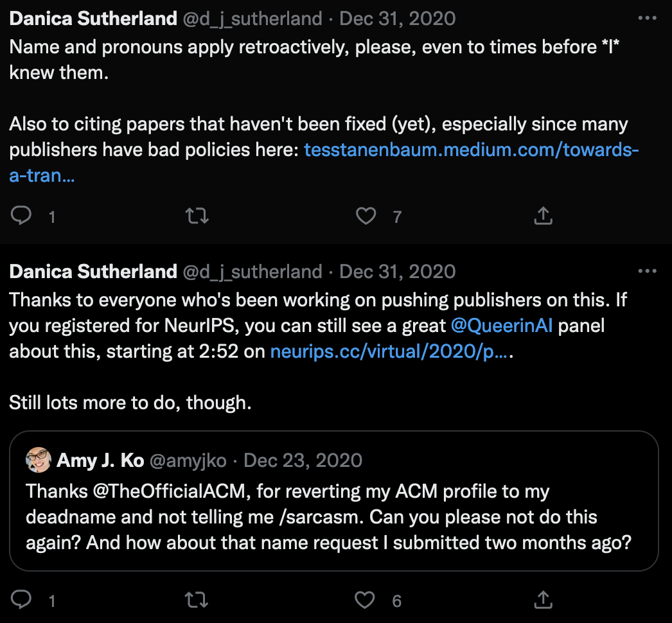The image size is (672, 623).
Task: Click the @d_j_sutherland handle on second tweet
Action: pos(252,272)
